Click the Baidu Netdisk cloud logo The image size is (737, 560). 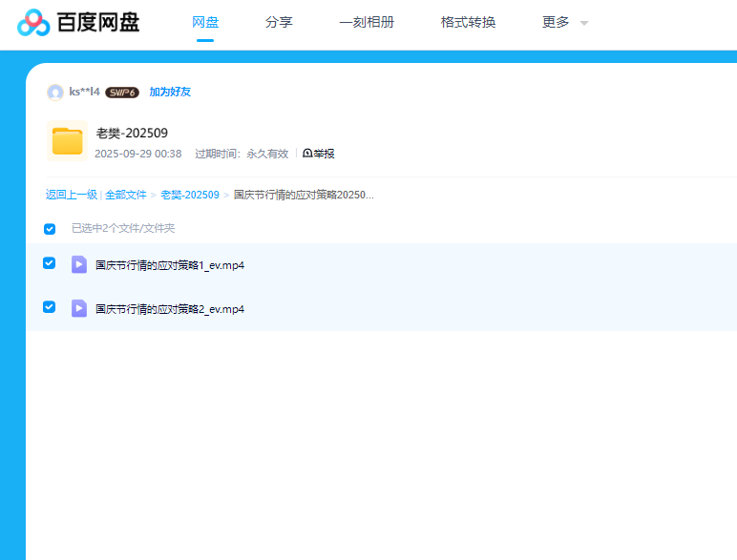(33, 22)
